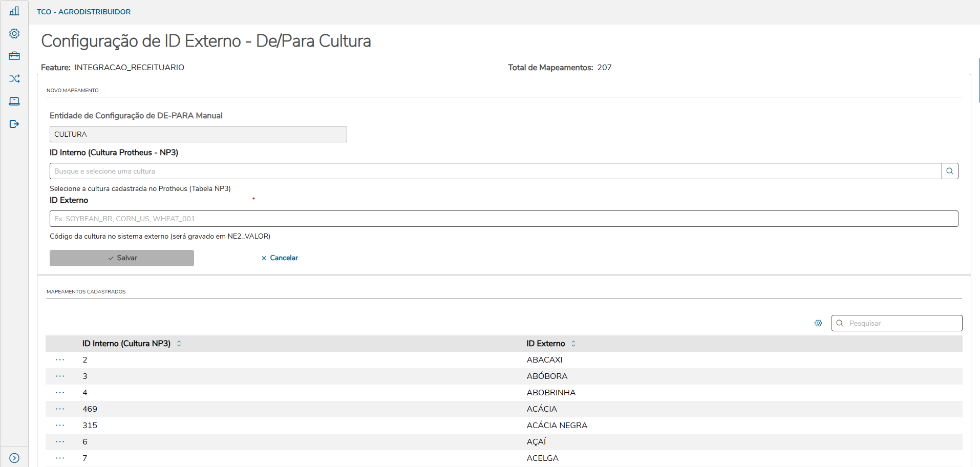Image resolution: width=980 pixels, height=467 pixels.
Task: Focus the ID Externo input field
Action: point(504,219)
